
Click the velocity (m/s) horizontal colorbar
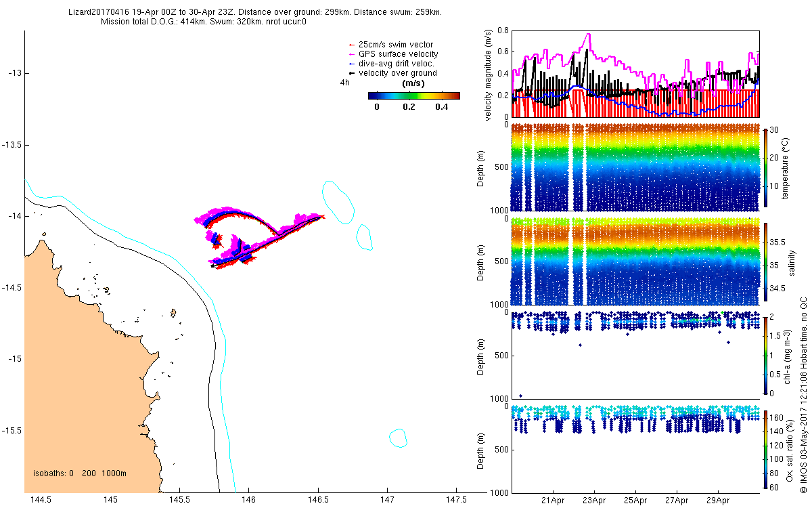(413, 96)
